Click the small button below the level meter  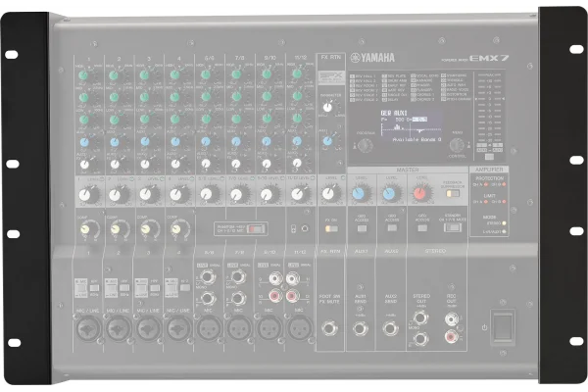coord(489,157)
